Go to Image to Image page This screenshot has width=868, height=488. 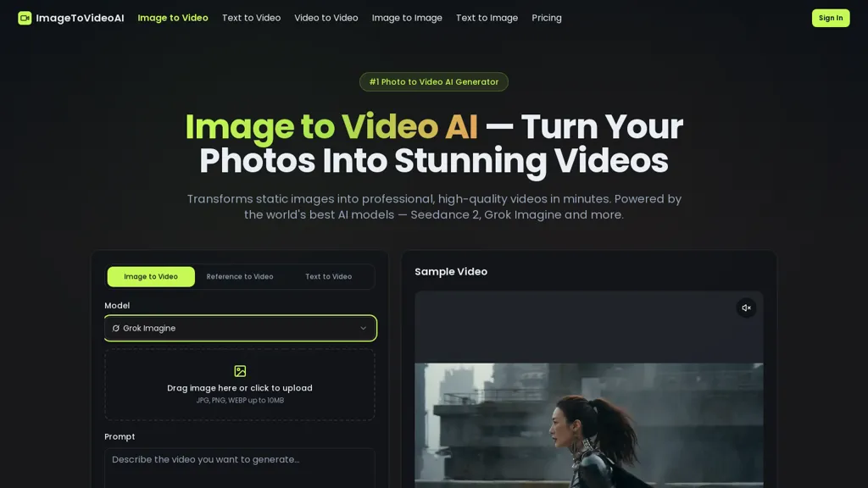(x=407, y=18)
